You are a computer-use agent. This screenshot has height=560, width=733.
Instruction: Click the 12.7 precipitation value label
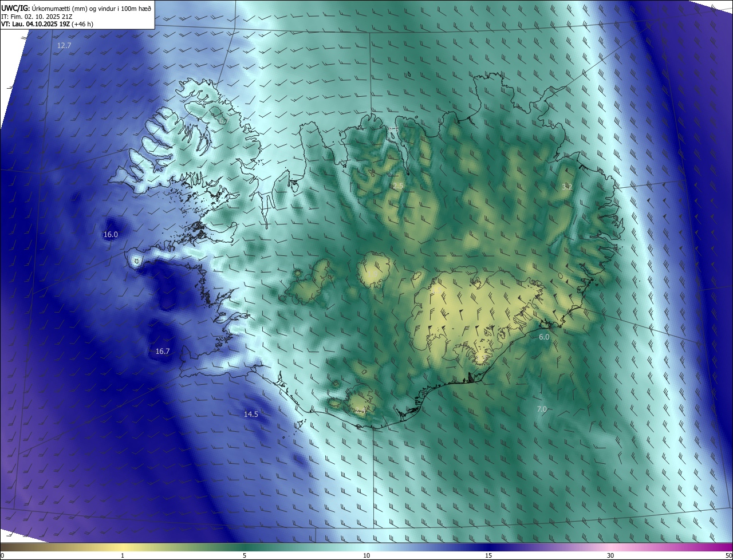click(64, 45)
